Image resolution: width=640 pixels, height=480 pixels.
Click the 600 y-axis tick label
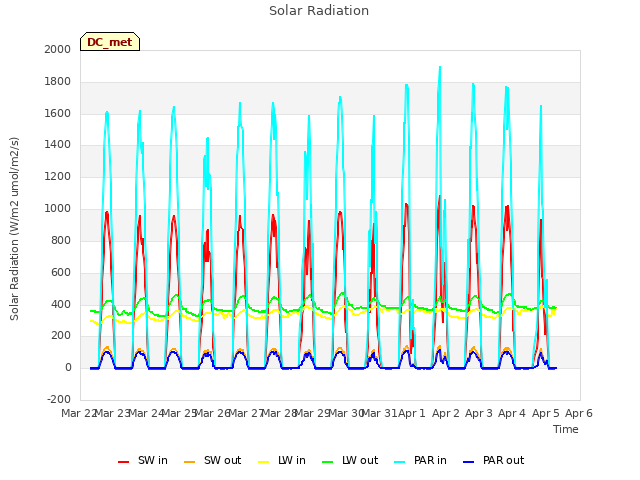[x=61, y=272]
